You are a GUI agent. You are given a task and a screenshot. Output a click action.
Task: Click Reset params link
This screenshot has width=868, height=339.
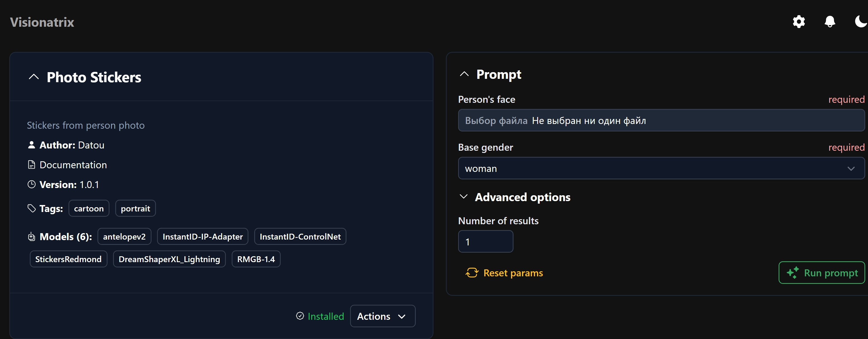coord(504,273)
